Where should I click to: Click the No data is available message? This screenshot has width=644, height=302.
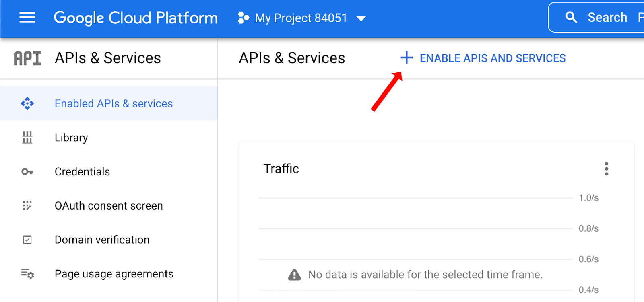click(425, 275)
